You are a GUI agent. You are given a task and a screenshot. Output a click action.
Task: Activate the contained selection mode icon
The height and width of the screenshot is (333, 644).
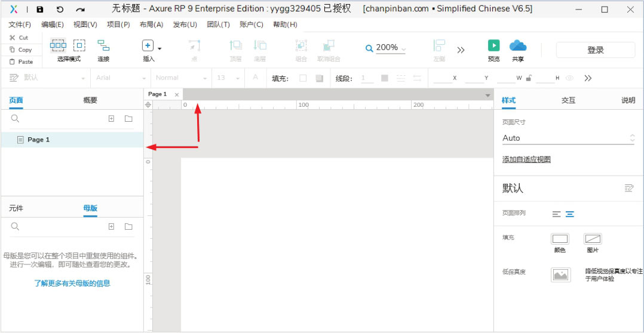click(79, 45)
